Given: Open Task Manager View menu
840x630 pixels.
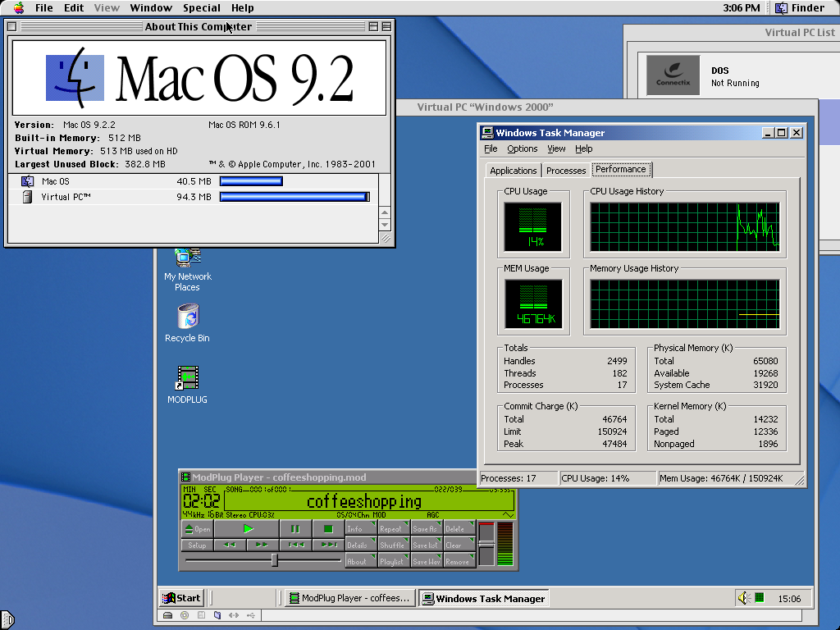Looking at the screenshot, I should pos(556,148).
